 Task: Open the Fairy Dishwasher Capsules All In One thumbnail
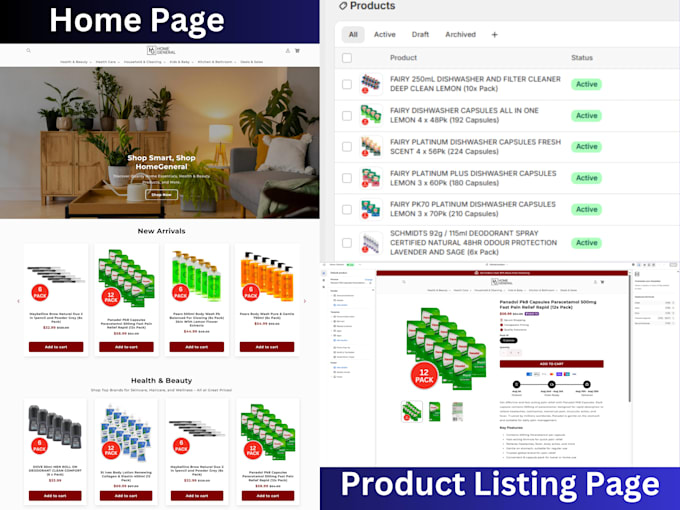(371, 115)
